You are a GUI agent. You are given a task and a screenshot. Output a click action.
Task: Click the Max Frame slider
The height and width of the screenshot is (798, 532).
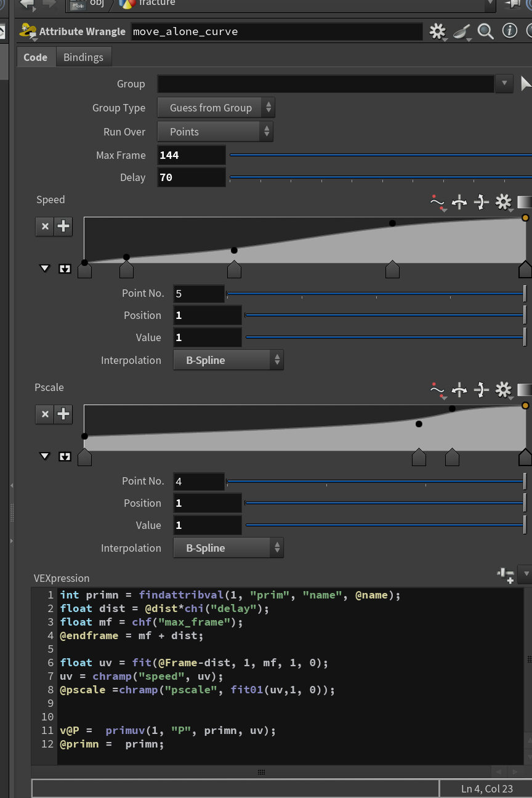[381, 155]
